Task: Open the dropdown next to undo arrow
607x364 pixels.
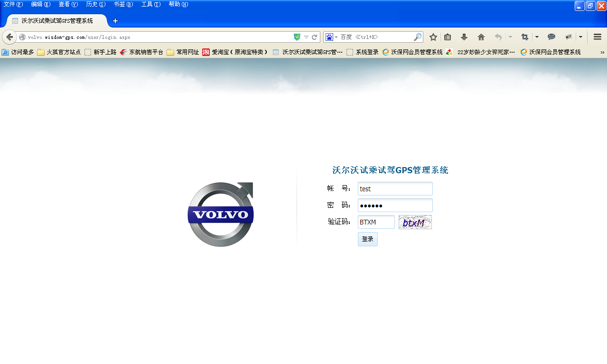Action: (510, 37)
